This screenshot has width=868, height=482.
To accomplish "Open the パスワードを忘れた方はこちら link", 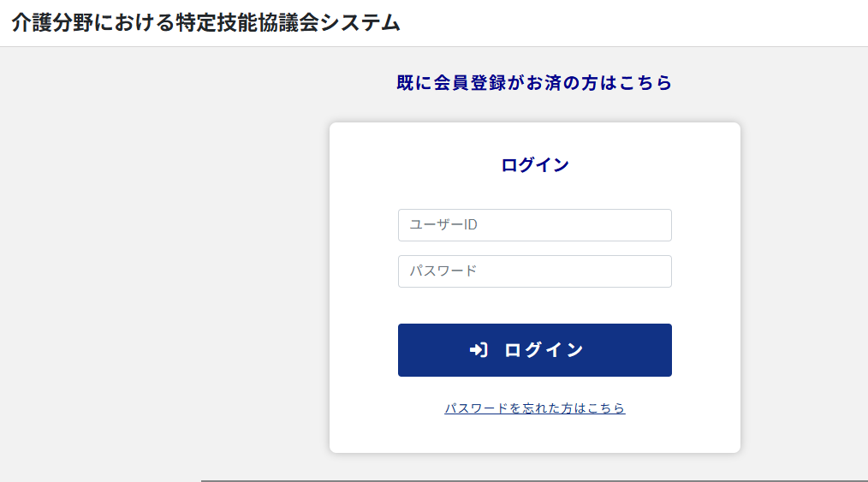I will pyautogui.click(x=535, y=408).
